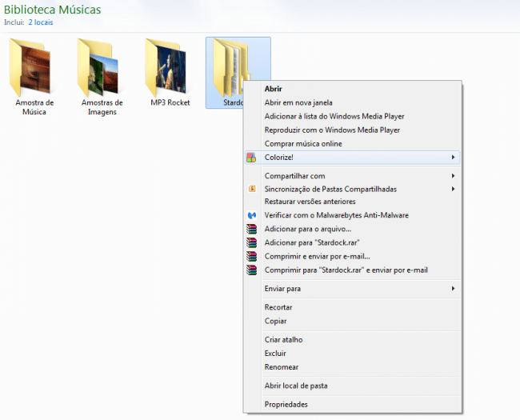Click the Colorize! icon in context menu
This screenshot has height=420, width=520.
click(251, 158)
